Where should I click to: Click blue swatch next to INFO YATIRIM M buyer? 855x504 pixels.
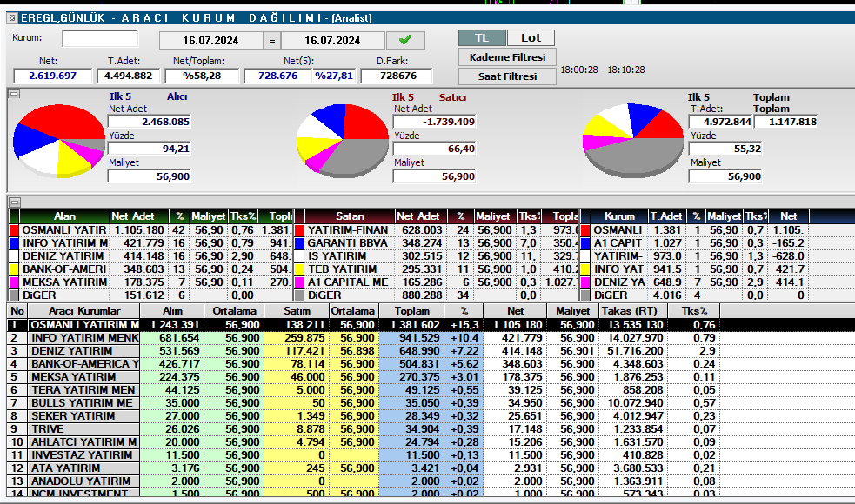point(14,243)
